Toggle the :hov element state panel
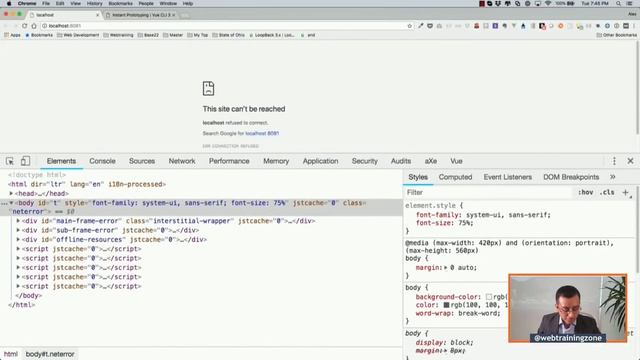Screen dimensions: 640x360 point(585,192)
